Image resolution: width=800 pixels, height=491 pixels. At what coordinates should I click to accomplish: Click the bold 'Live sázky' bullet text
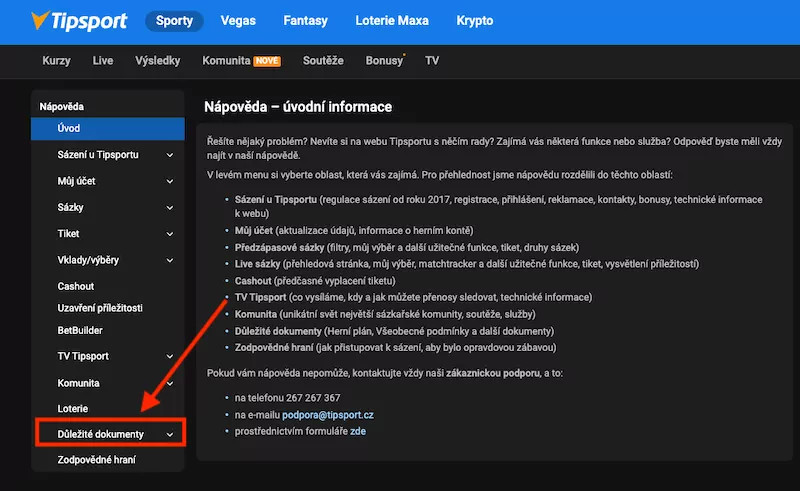257,264
